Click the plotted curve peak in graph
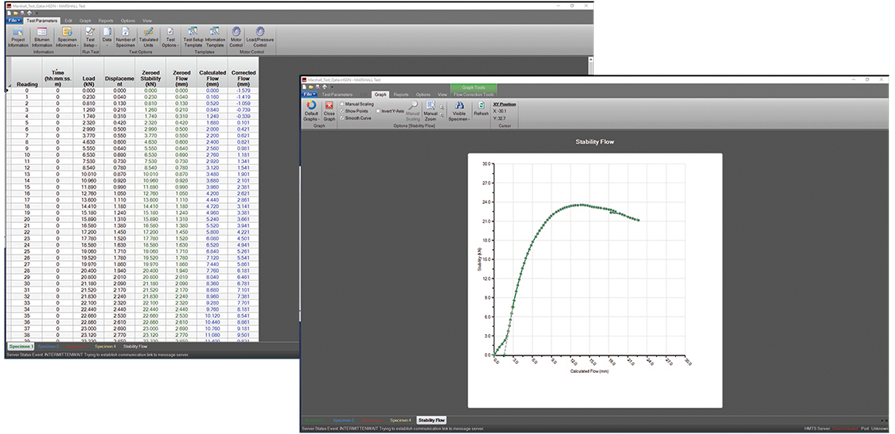Image resolution: width=895 pixels, height=434 pixels. tap(581, 205)
